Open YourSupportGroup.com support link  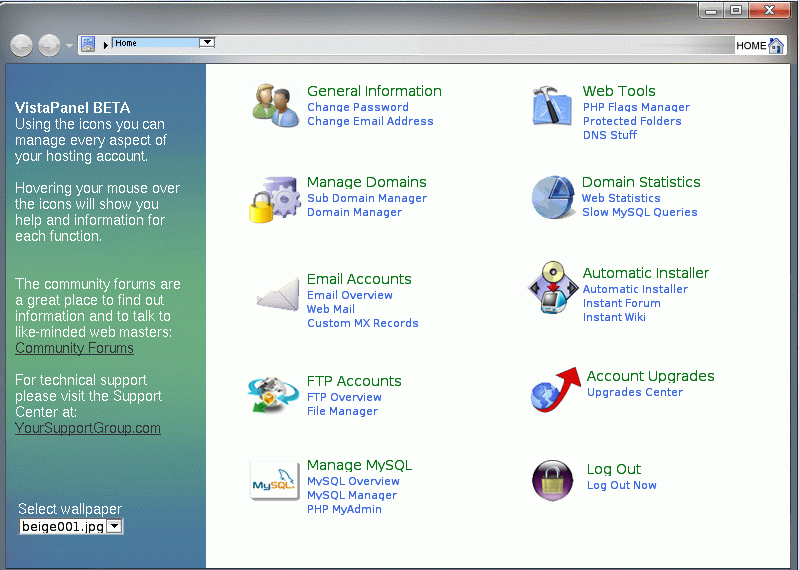(x=88, y=428)
